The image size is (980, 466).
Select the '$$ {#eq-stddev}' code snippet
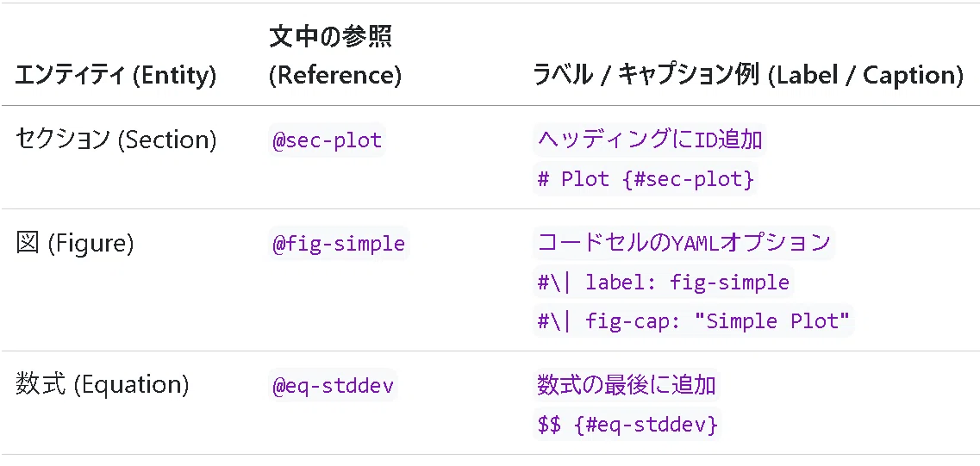pyautogui.click(x=627, y=425)
